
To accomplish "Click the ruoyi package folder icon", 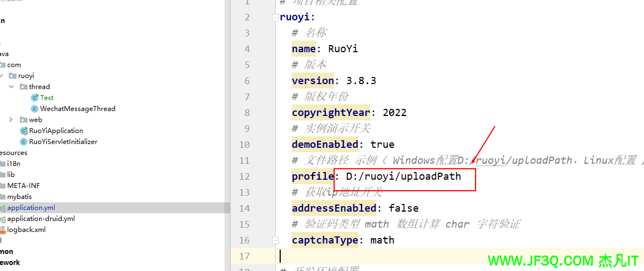I will click(13, 76).
